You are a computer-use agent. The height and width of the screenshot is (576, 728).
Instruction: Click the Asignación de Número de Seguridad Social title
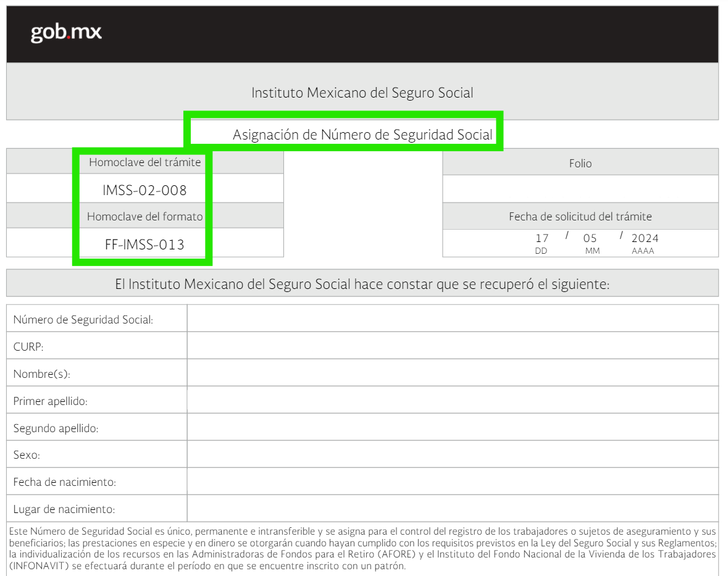coord(362,135)
